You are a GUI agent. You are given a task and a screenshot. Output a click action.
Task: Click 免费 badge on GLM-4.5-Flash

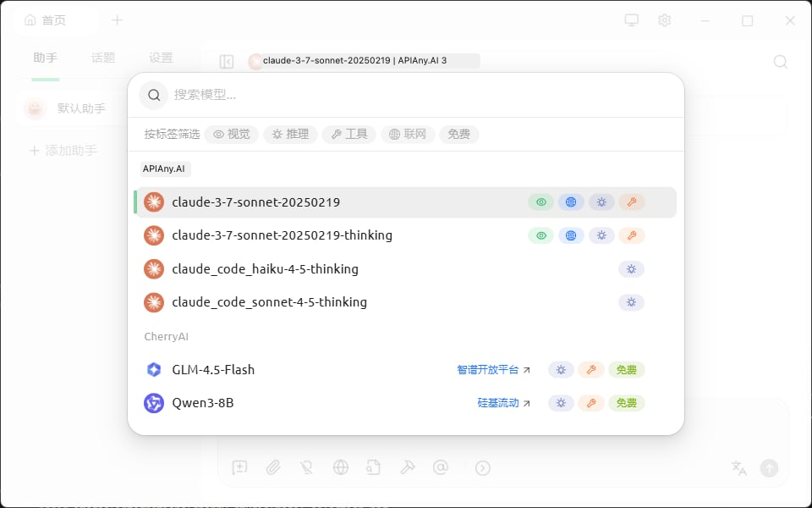pyautogui.click(x=627, y=370)
